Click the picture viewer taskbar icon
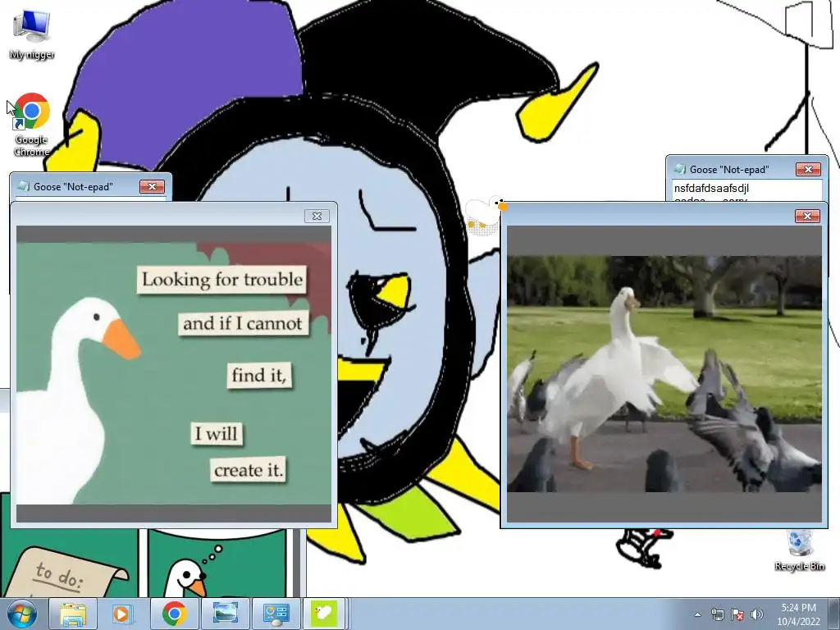The height and width of the screenshot is (630, 840). pos(225,614)
